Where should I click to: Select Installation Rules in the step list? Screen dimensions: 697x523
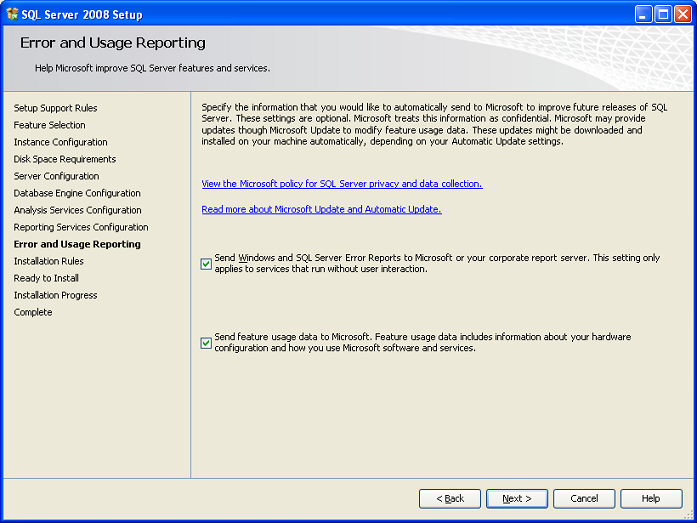48,261
